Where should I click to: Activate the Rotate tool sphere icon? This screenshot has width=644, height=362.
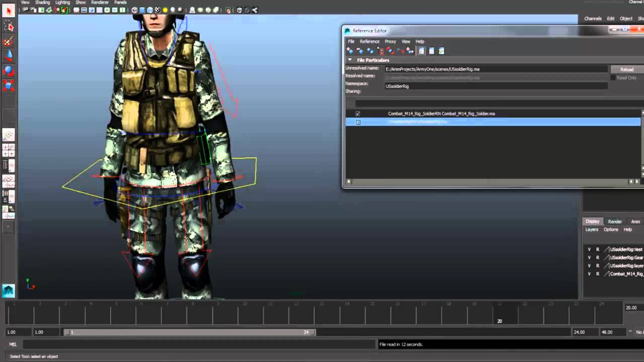pyautogui.click(x=9, y=71)
